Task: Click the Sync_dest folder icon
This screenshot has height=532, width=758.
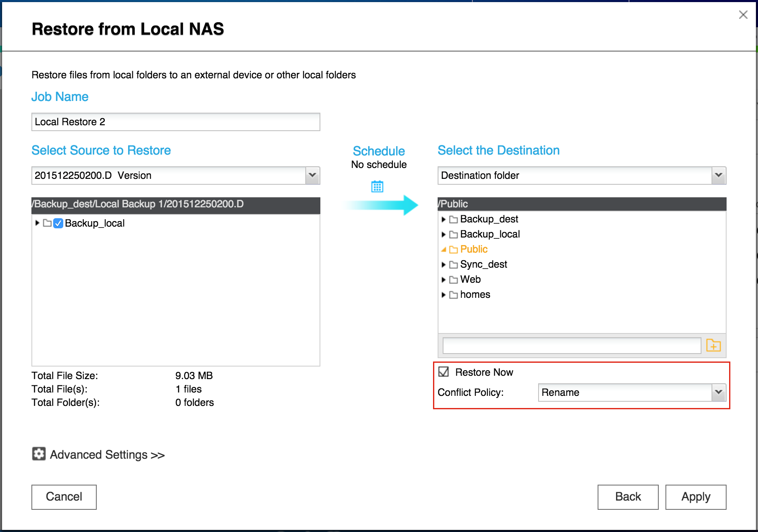Action: [x=453, y=265]
